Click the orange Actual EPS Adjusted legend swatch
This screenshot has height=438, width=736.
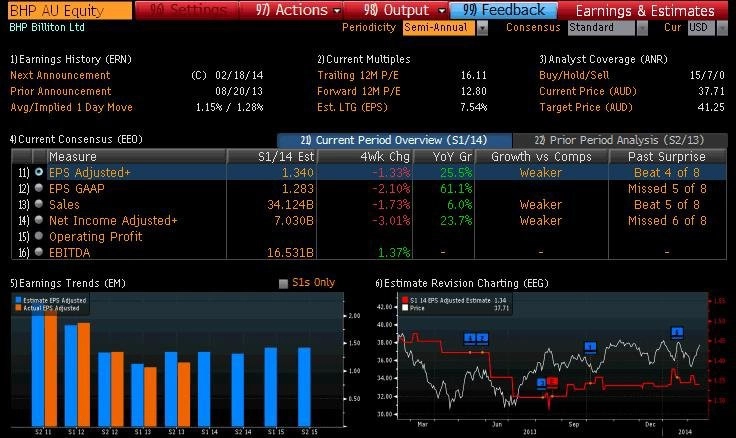18,308
